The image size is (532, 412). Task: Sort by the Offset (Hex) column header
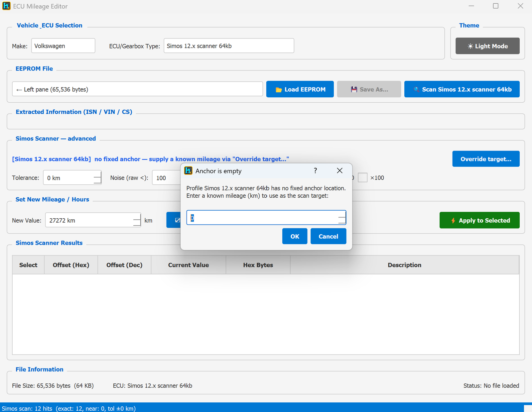[x=71, y=265]
